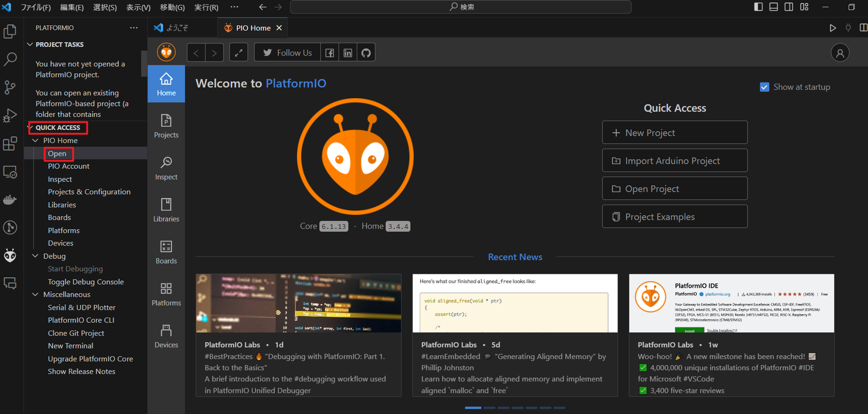
Task: Open the 編集(E) menu
Action: click(72, 7)
